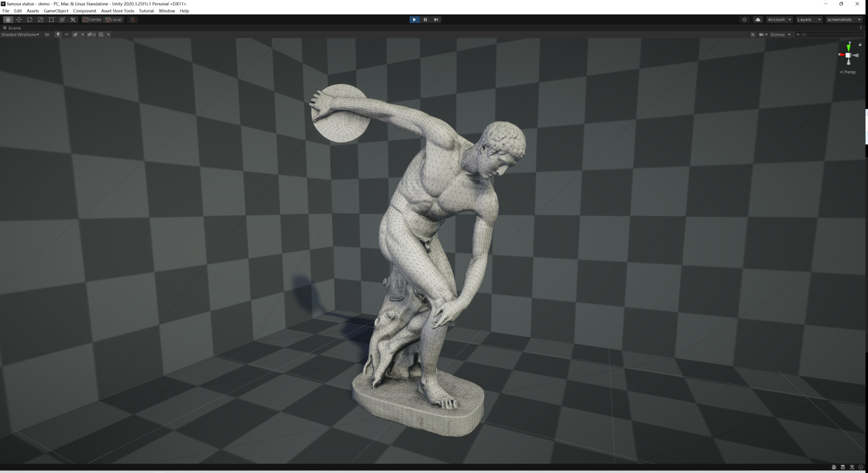The image size is (868, 473).
Task: Toggle scene view lighting
Action: (58, 34)
